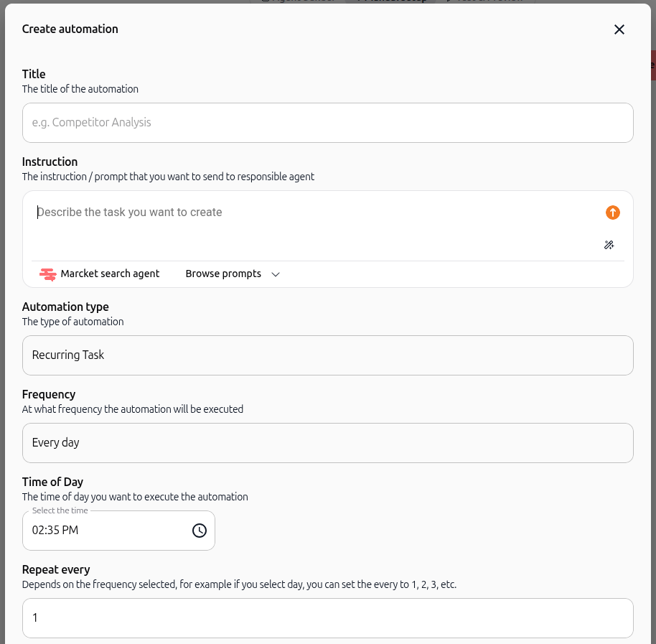The width and height of the screenshot is (656, 644).
Task: Click the Title field label
Action: tap(34, 74)
